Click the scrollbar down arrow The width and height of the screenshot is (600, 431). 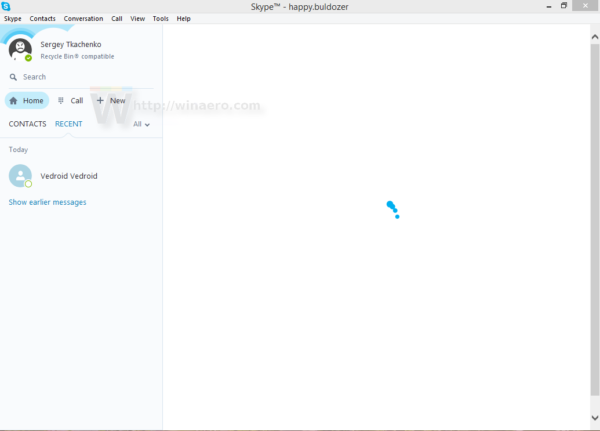click(x=595, y=418)
